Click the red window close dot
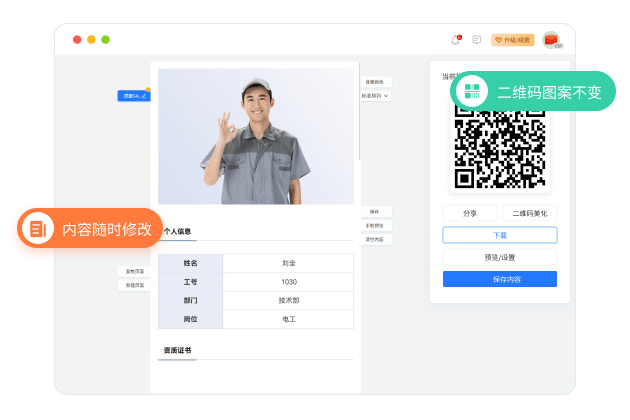Viewport: 630px width, 420px height. pos(77,39)
